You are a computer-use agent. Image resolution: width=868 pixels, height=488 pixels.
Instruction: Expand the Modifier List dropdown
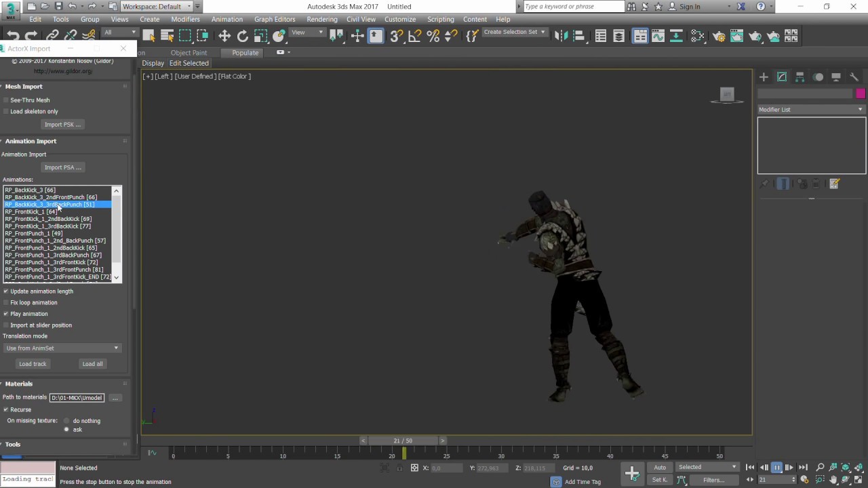coord(811,110)
